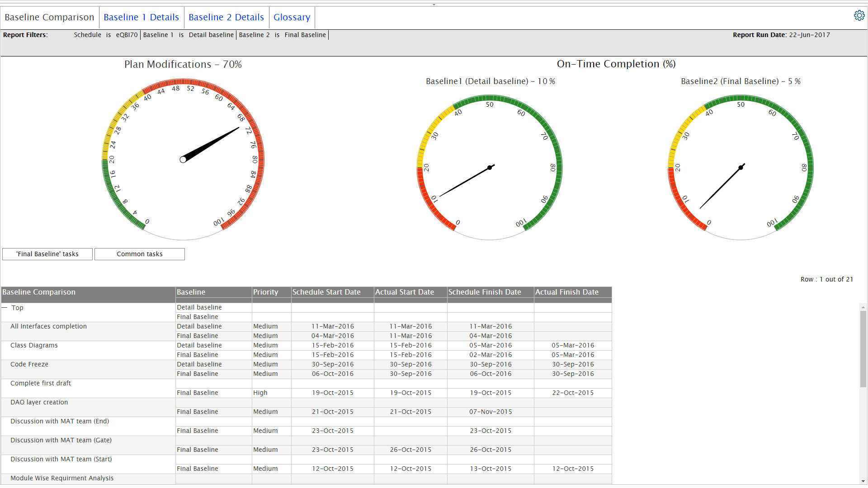Click the 22-Oct-2015 actual finish date
This screenshot has height=488, width=868.
point(573,393)
